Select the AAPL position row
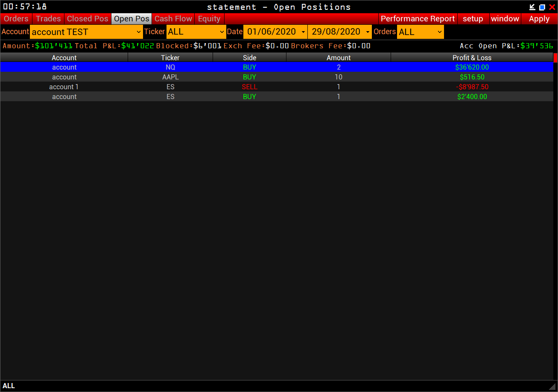This screenshot has width=558, height=392. (x=170, y=77)
